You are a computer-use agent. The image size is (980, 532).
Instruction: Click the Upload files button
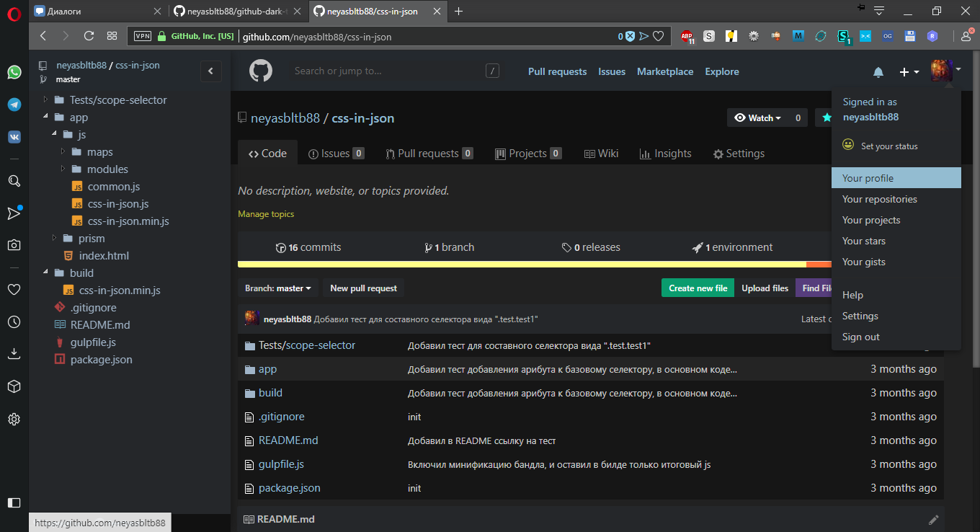[x=765, y=288]
